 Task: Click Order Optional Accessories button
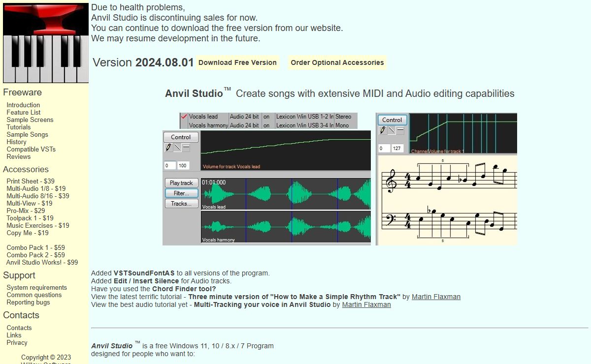pos(337,62)
